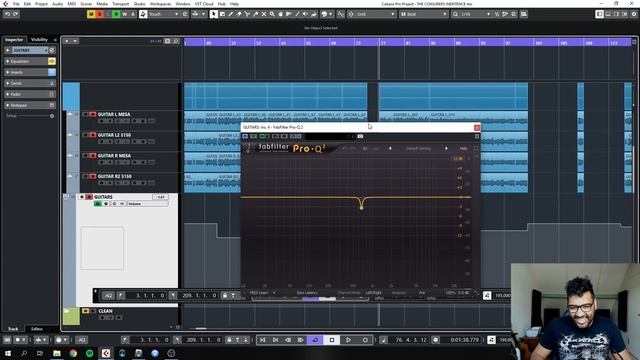Click the Play transport button
Image resolution: width=640 pixels, height=360 pixels.
tap(348, 340)
